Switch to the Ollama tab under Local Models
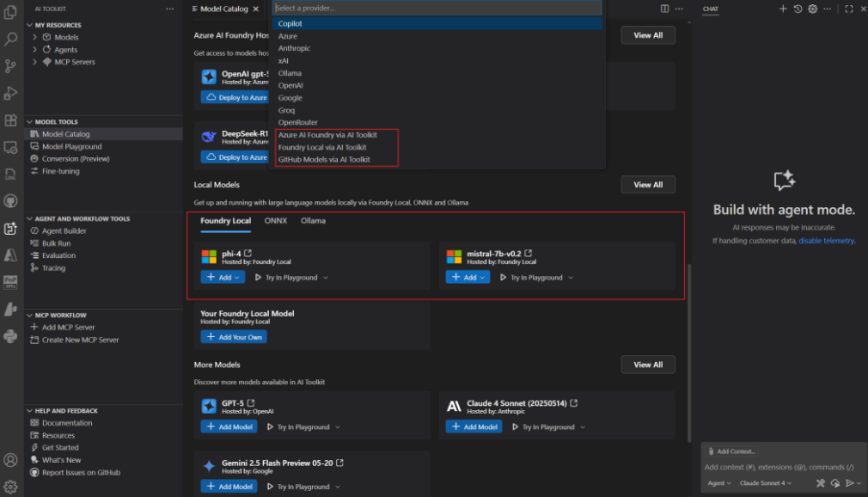The height and width of the screenshot is (497, 868). pyautogui.click(x=313, y=220)
